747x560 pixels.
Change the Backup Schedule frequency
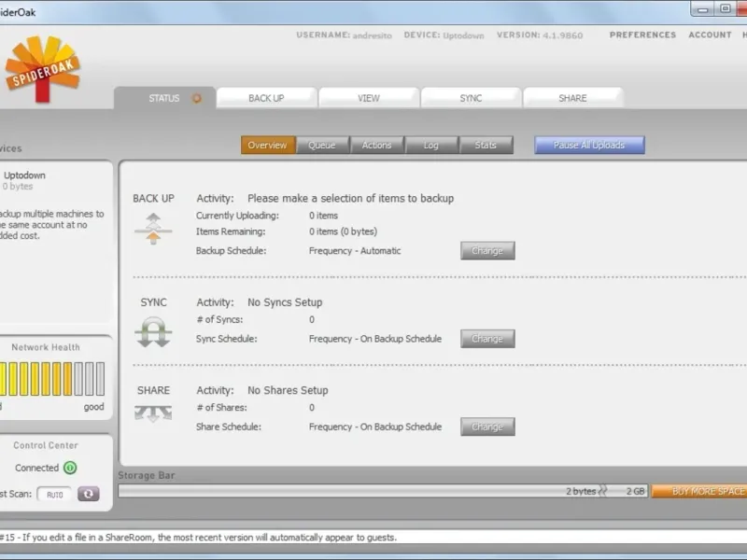click(487, 251)
